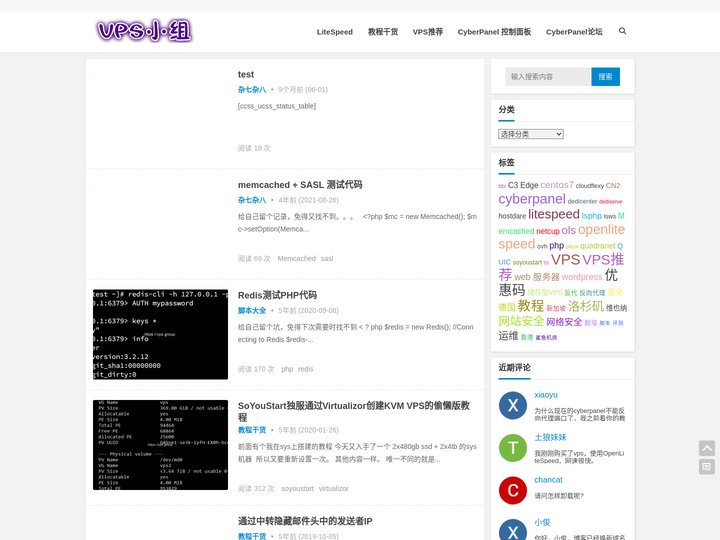Click xiaoyu's blue X avatar
Image resolution: width=720 pixels, height=540 pixels.
512,405
